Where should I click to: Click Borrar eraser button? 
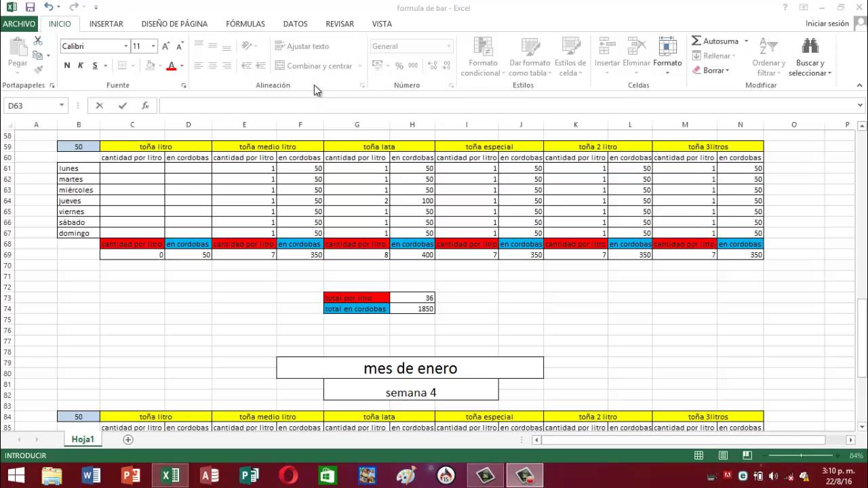711,70
